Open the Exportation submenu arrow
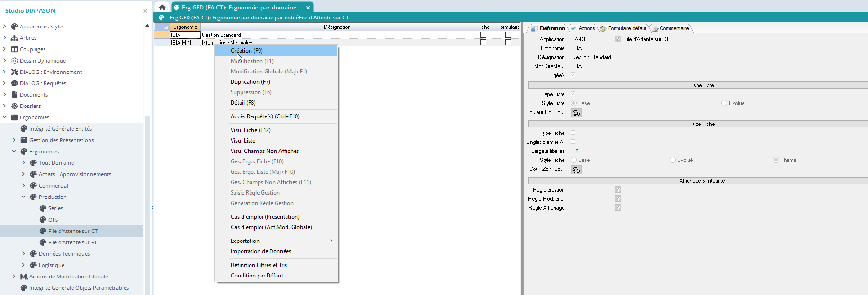The image size is (868, 295). click(331, 241)
